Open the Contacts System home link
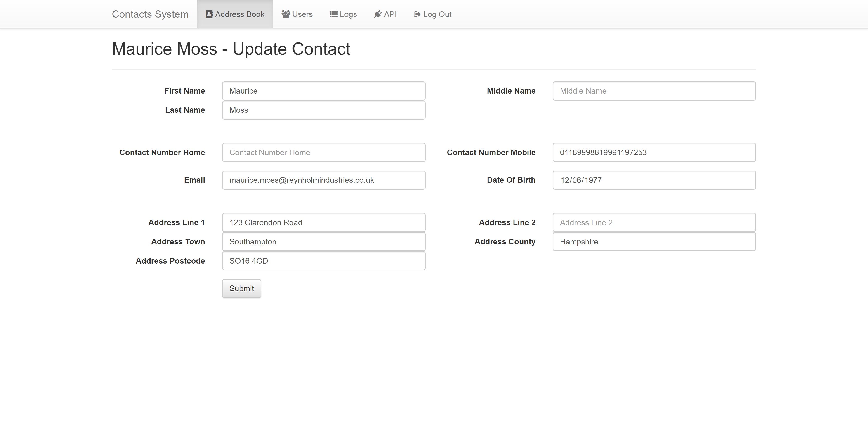868x428 pixels. click(x=150, y=14)
